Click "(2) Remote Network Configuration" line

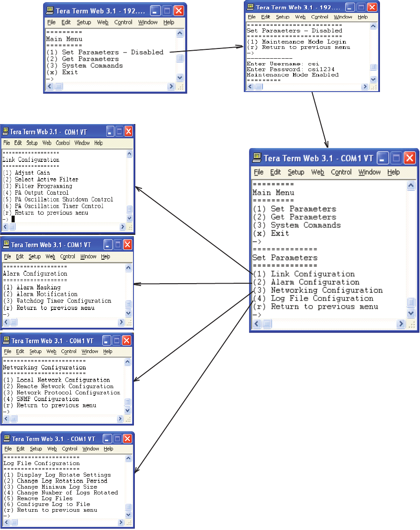(58, 386)
